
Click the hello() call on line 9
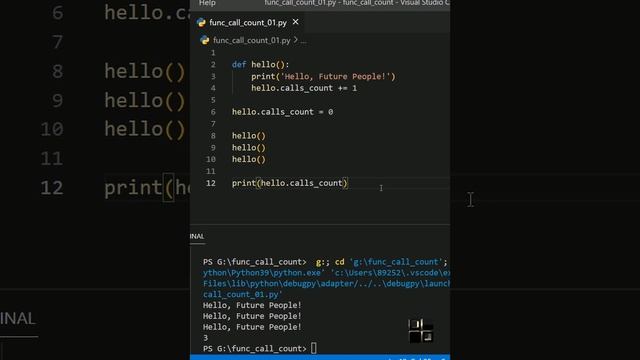[249, 147]
